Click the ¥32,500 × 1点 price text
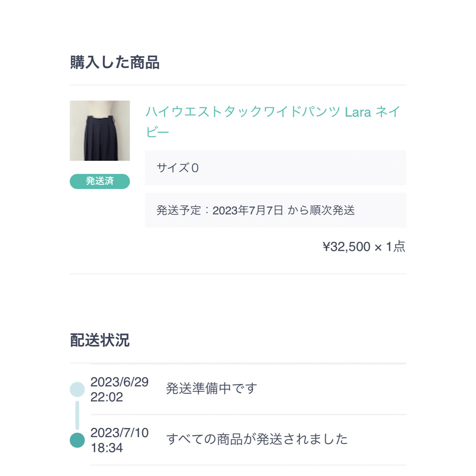The height and width of the screenshot is (476, 476). tap(364, 246)
